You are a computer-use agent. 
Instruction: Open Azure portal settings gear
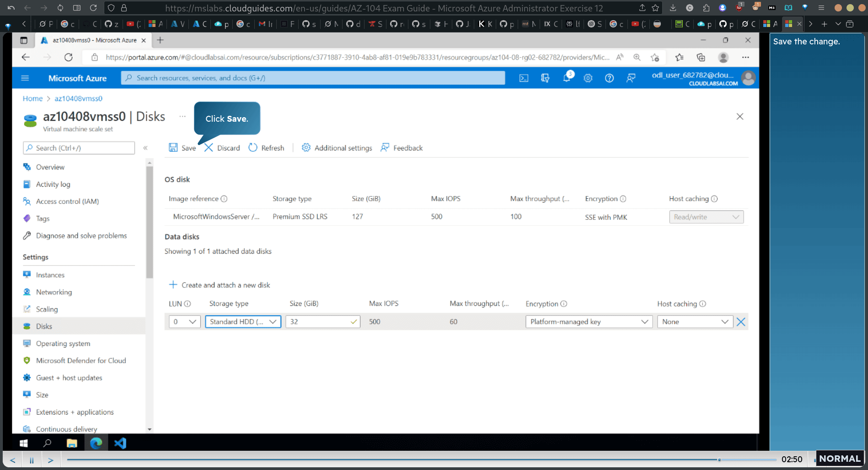click(588, 78)
